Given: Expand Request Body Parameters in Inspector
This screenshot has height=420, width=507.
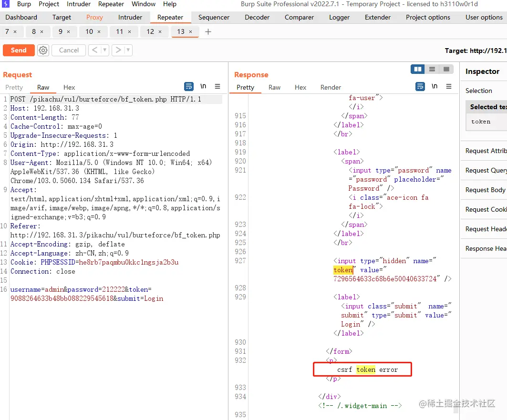Looking at the screenshot, I should click(x=485, y=190).
